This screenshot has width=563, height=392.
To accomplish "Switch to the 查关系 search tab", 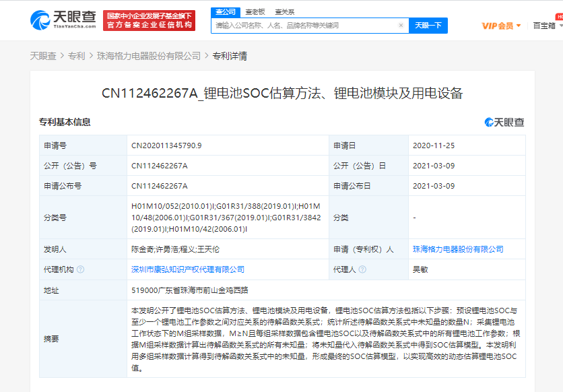I will coord(285,11).
